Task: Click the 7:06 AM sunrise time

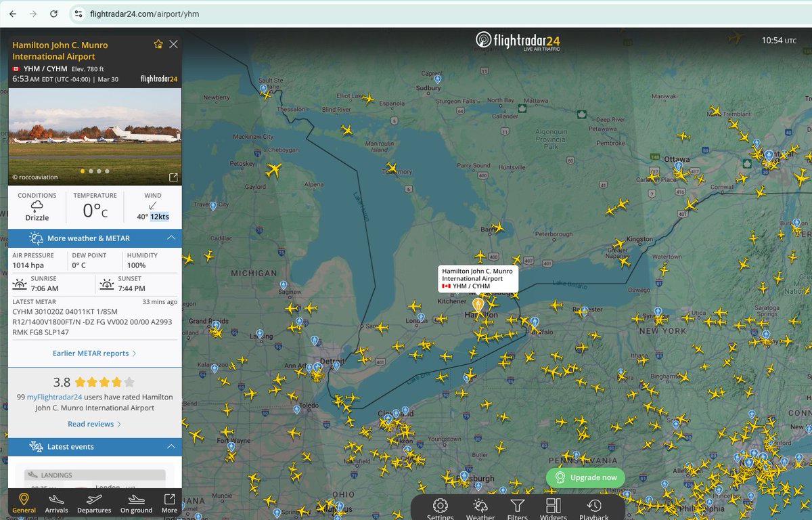Action: 44,288
